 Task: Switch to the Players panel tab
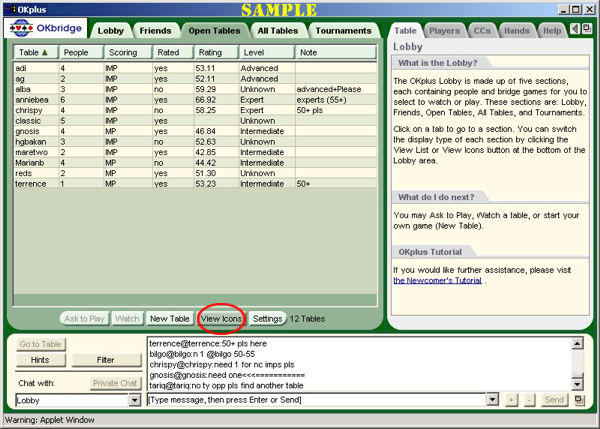coord(444,31)
